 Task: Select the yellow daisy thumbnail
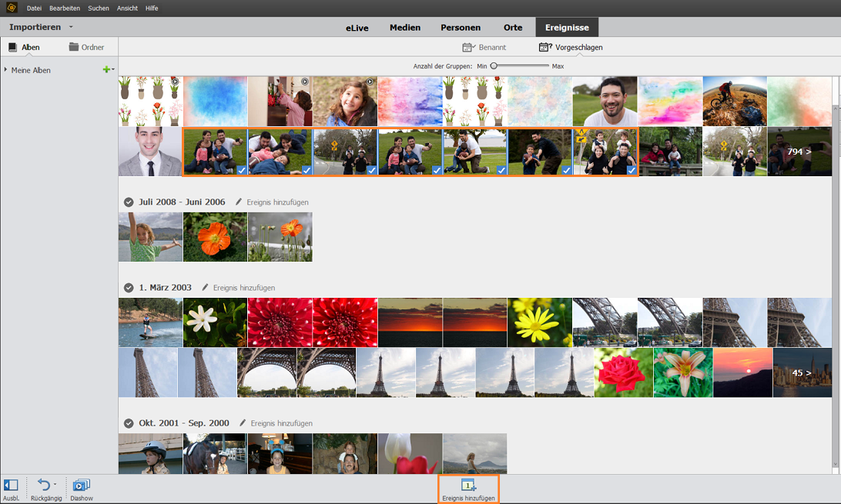coord(540,322)
